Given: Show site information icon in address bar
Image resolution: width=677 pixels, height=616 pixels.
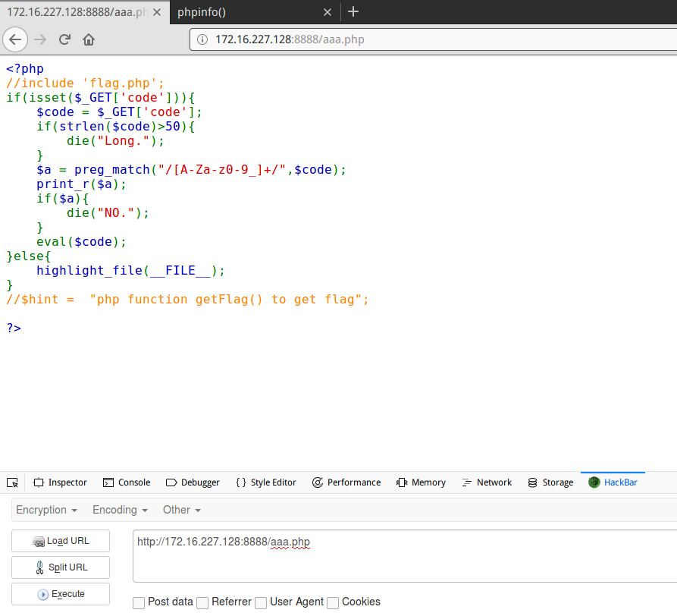Looking at the screenshot, I should [202, 39].
